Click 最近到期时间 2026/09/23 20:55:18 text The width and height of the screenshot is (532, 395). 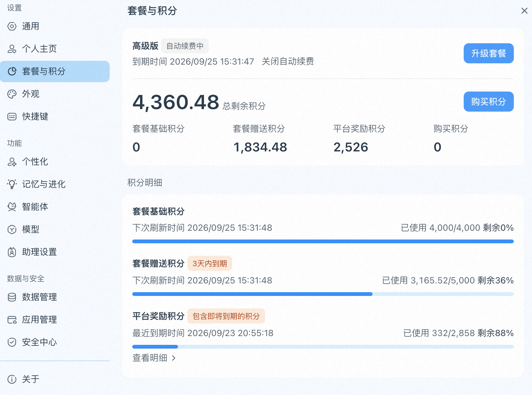(203, 333)
